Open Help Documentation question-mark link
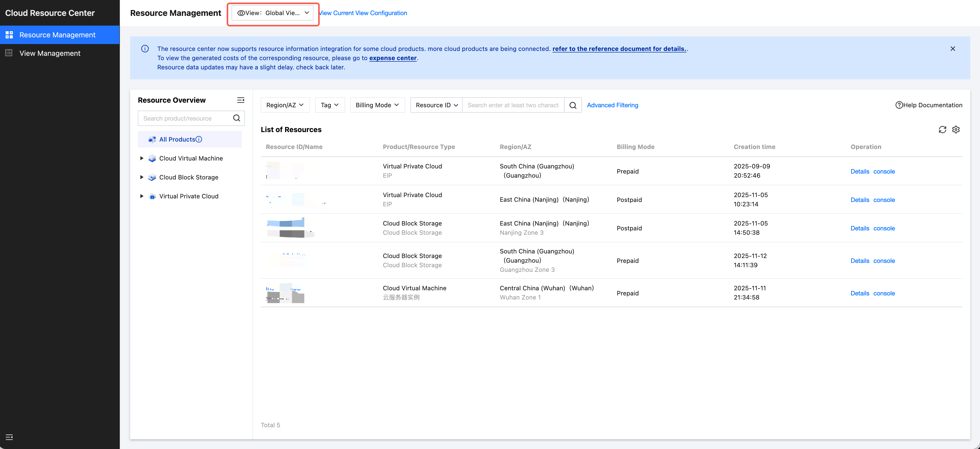The width and height of the screenshot is (980, 449). [929, 105]
